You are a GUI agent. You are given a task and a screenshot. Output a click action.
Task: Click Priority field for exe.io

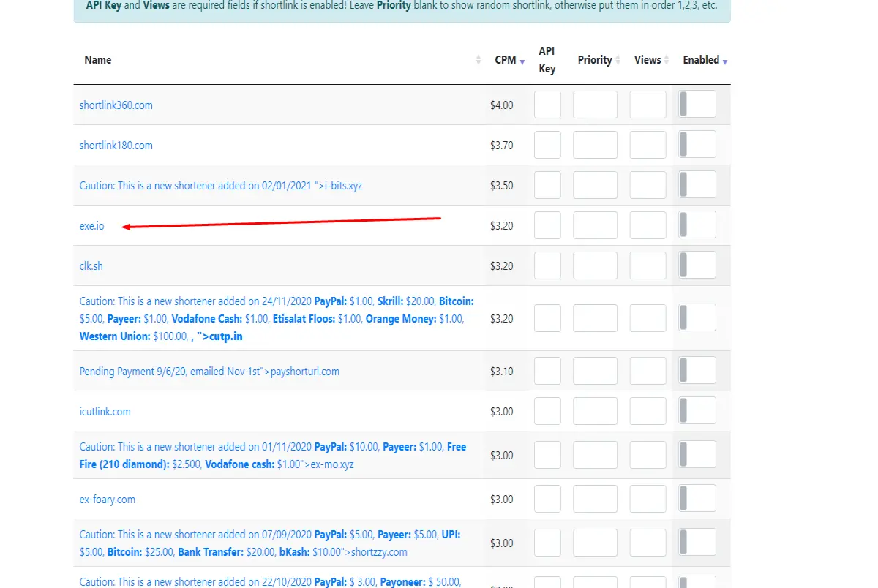(x=595, y=225)
